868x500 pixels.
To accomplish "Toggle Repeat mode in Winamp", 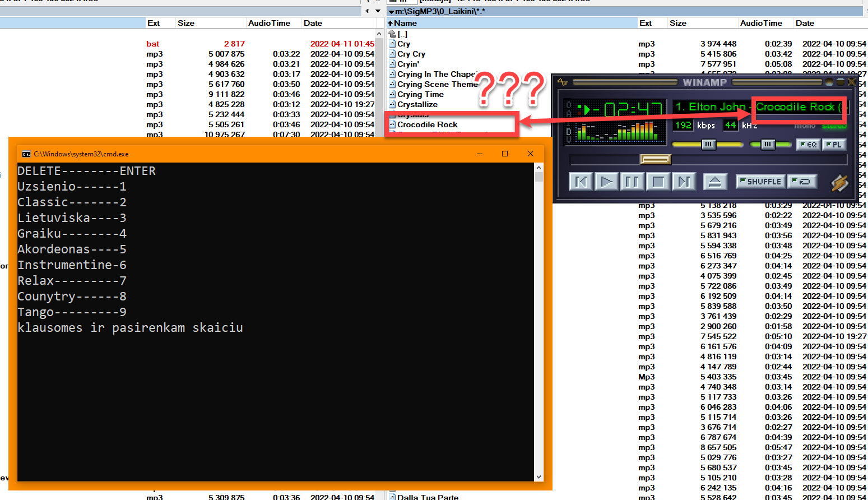I will click(x=802, y=182).
